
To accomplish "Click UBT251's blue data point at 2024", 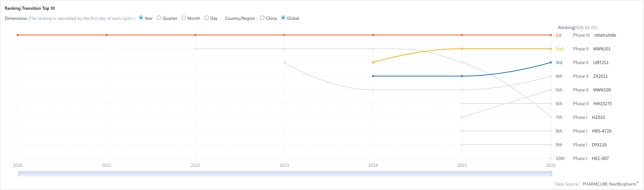I will [x=373, y=76].
